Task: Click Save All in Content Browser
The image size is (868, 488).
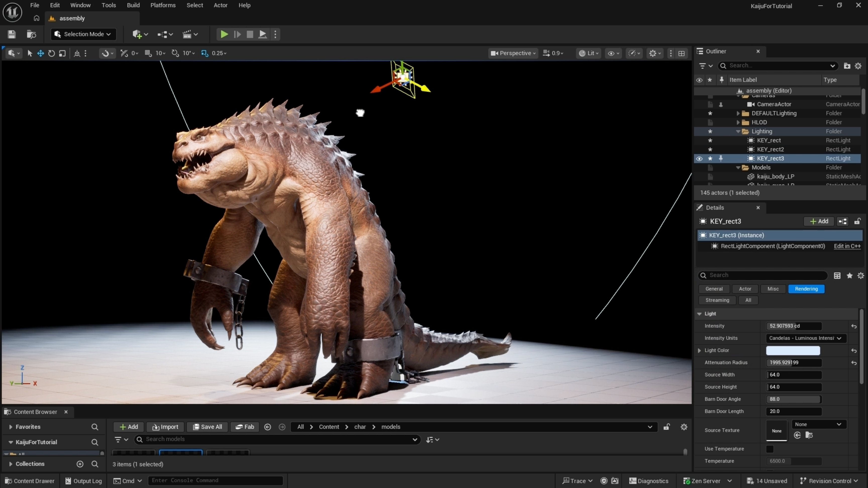Action: click(207, 427)
